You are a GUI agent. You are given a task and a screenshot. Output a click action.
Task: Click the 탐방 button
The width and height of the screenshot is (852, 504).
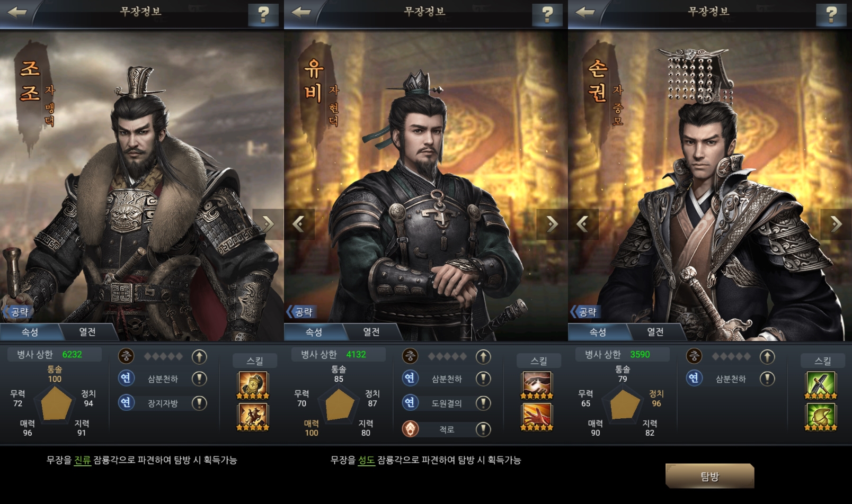(x=709, y=476)
